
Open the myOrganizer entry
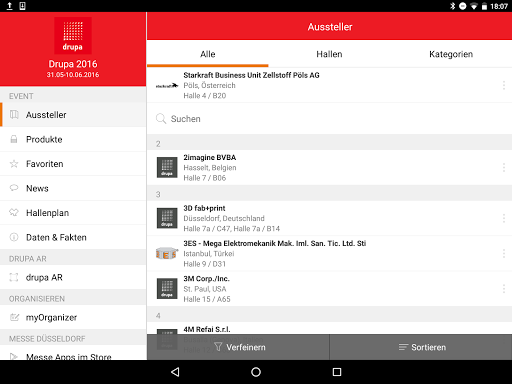click(x=73, y=317)
